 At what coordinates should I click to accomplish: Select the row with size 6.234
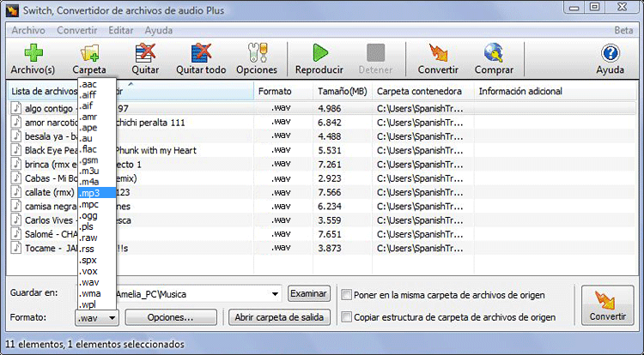click(x=322, y=206)
